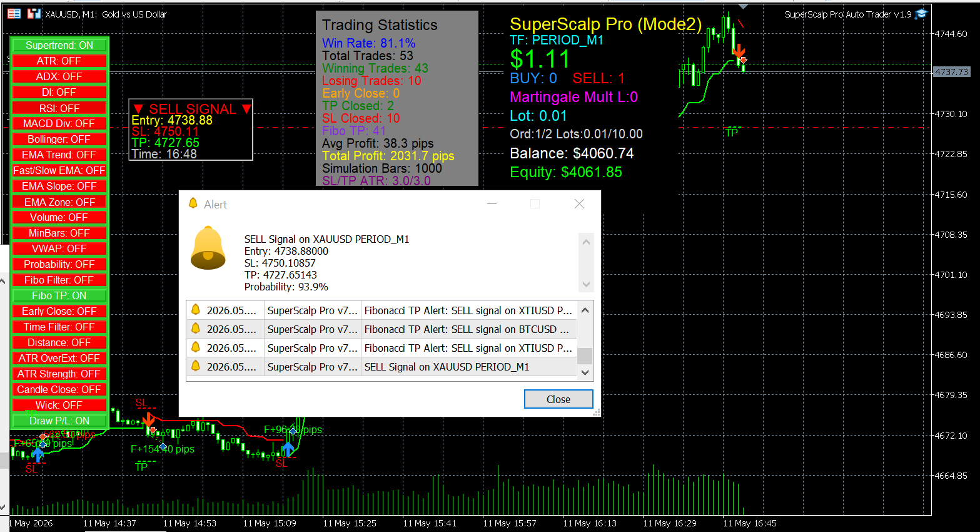Click the graduation cap Auto Trader icon
Viewport: 980px width, 532px height.
[x=921, y=14]
